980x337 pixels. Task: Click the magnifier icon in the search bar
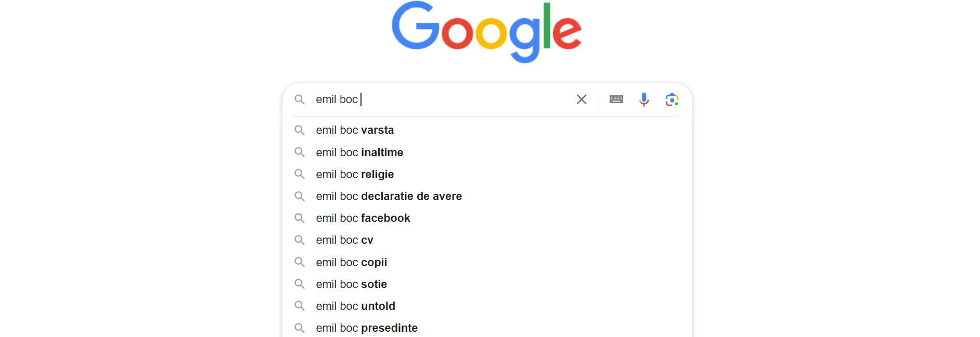(x=300, y=99)
